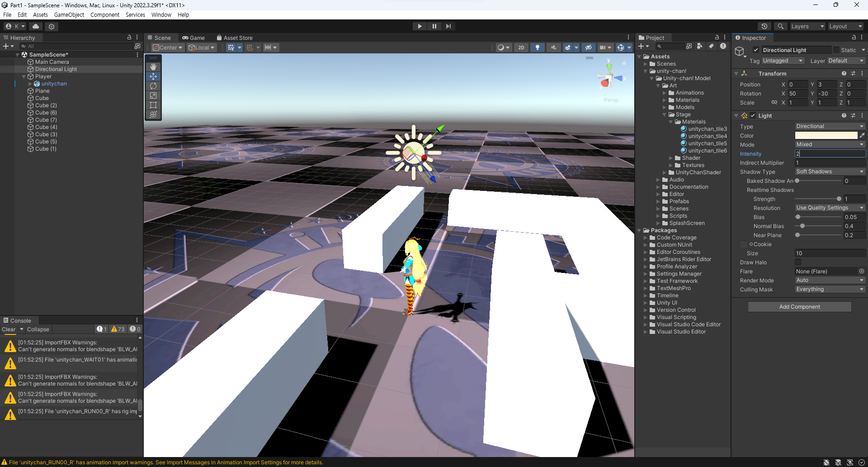Select Main Camera in Hierarchy

[x=52, y=62]
